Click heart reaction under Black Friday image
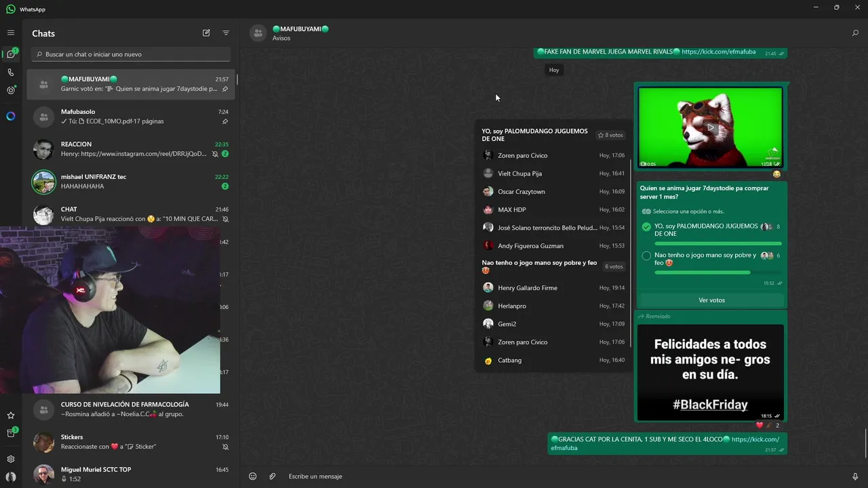 point(759,425)
